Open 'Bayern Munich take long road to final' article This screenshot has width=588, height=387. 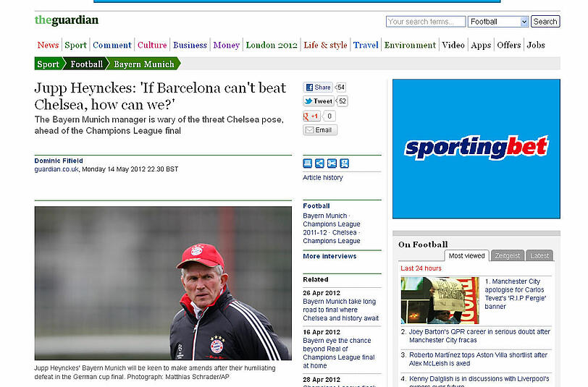point(340,310)
